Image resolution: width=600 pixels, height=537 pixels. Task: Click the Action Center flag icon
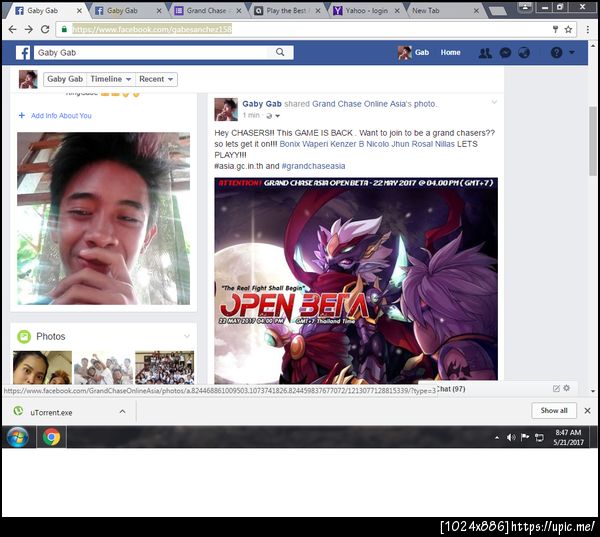coord(525,437)
